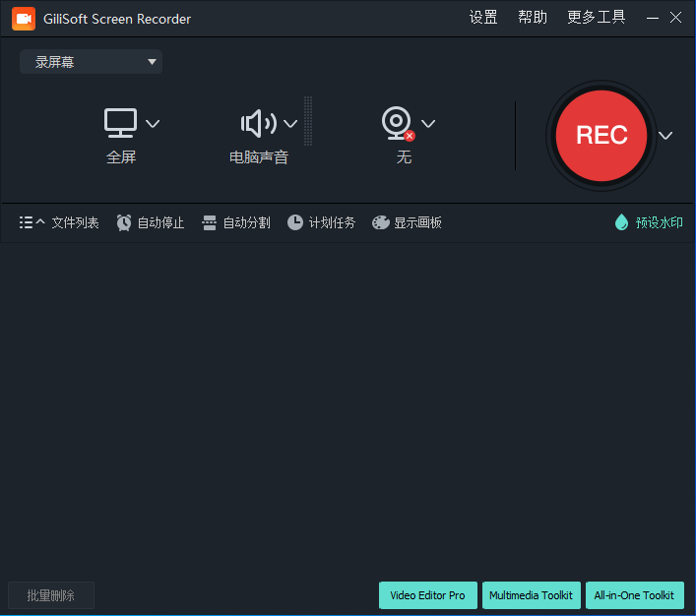Click the GiliSoft Screen Recorder title text
The width and height of the screenshot is (696, 616).
click(117, 19)
